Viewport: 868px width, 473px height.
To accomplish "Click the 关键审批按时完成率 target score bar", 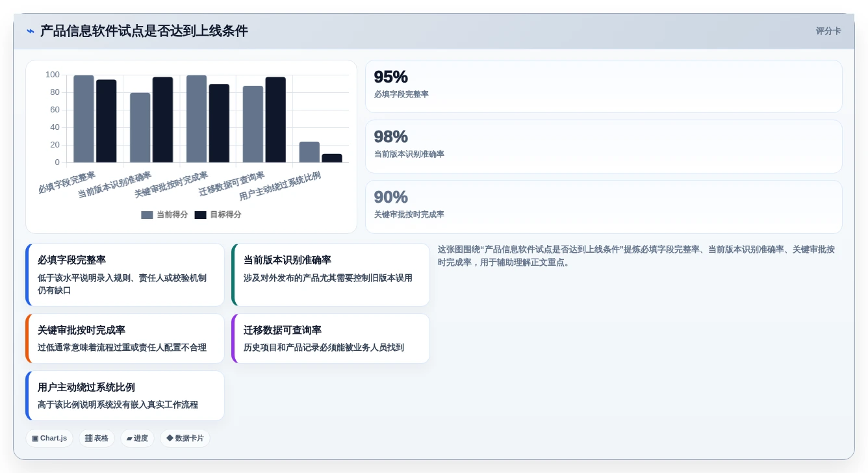I will point(220,123).
